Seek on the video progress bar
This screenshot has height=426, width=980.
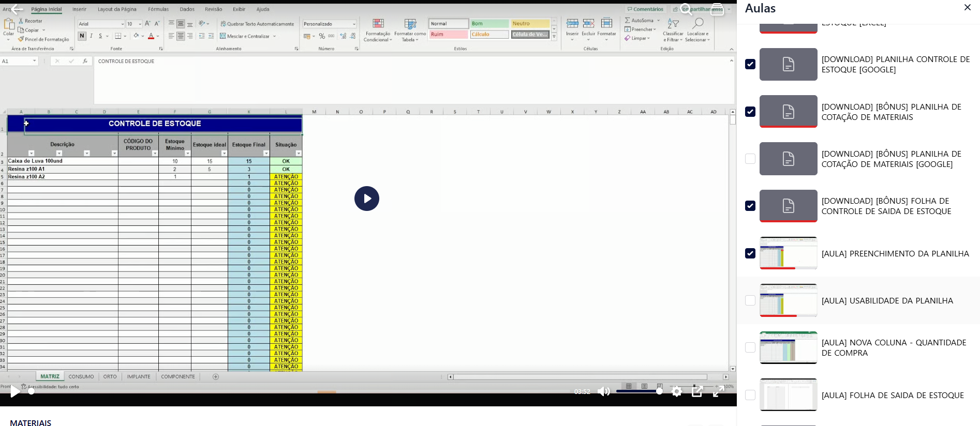tap(300, 391)
